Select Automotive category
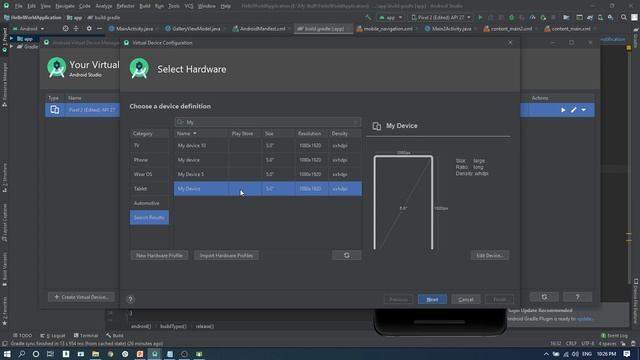The width and height of the screenshot is (640, 360). pos(149,203)
